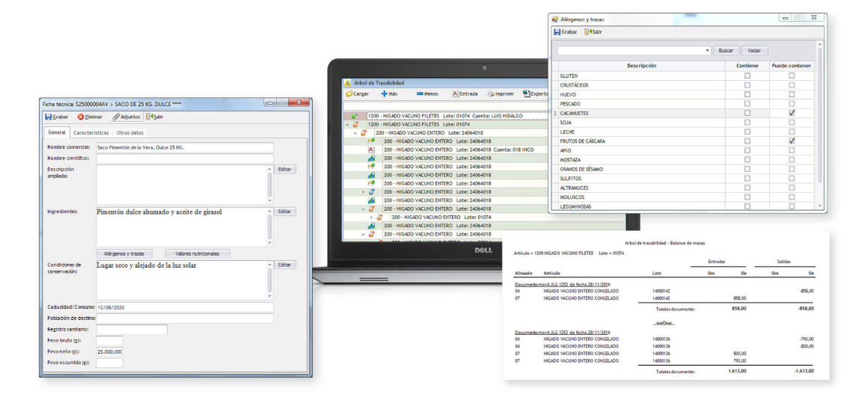The height and width of the screenshot is (400, 868).
Task: Open the Alérgenos y trazas button
Action: click(124, 253)
